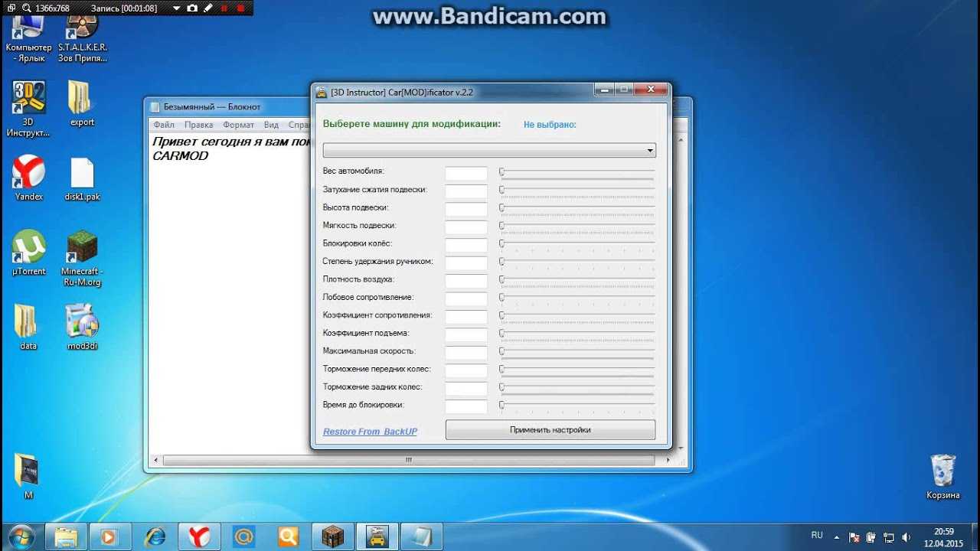The width and height of the screenshot is (980, 551).
Task: Click the Время до блокировки slider
Action: [577, 406]
